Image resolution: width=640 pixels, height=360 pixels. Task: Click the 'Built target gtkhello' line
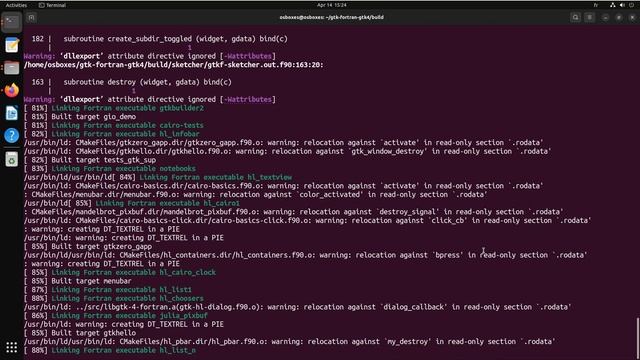click(80, 333)
